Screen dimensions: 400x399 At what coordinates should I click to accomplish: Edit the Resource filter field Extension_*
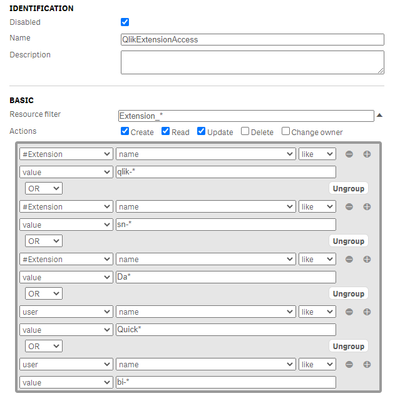click(246, 116)
